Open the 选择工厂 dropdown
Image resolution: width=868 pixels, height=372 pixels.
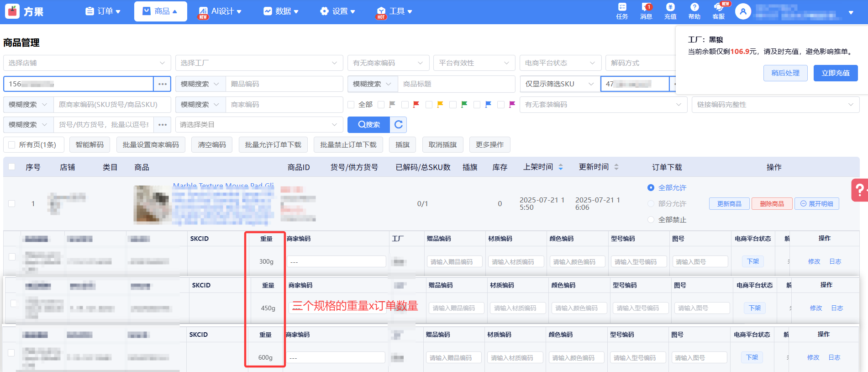[259, 63]
